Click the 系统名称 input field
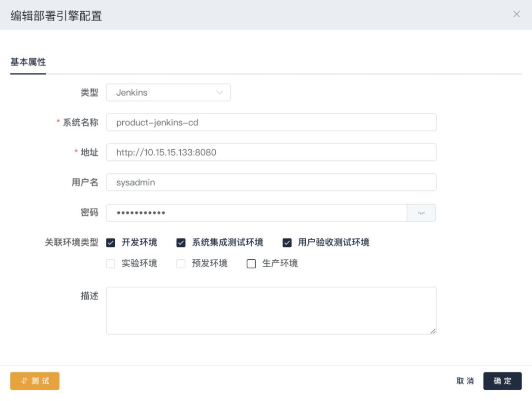This screenshot has height=401, width=532. coord(271,123)
